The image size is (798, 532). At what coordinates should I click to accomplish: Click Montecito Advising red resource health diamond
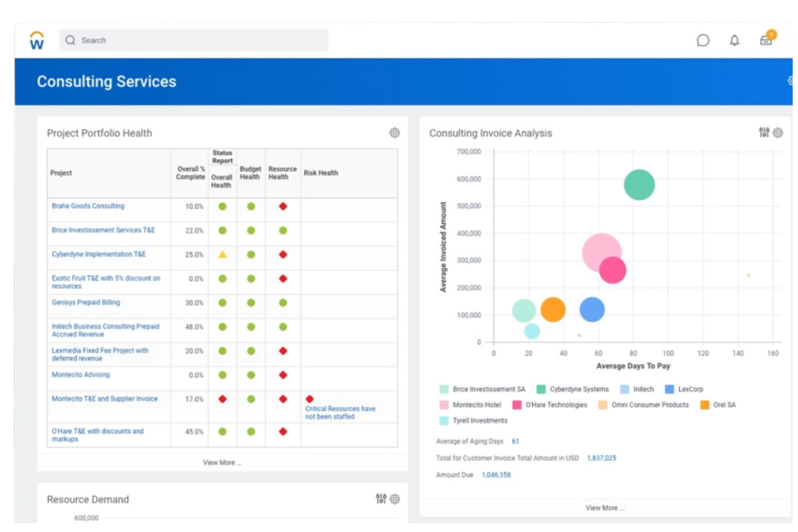coord(283,375)
